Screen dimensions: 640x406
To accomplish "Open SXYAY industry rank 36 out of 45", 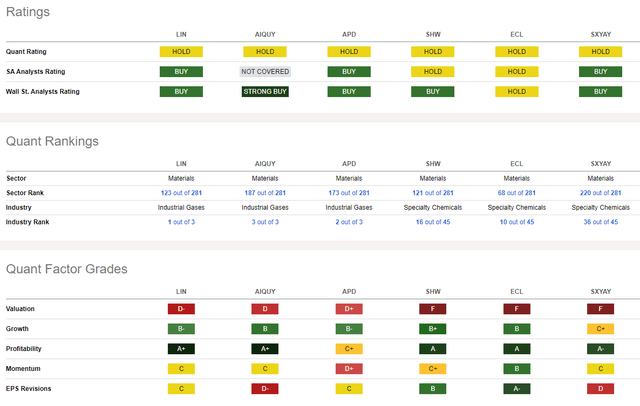I will click(x=600, y=222).
